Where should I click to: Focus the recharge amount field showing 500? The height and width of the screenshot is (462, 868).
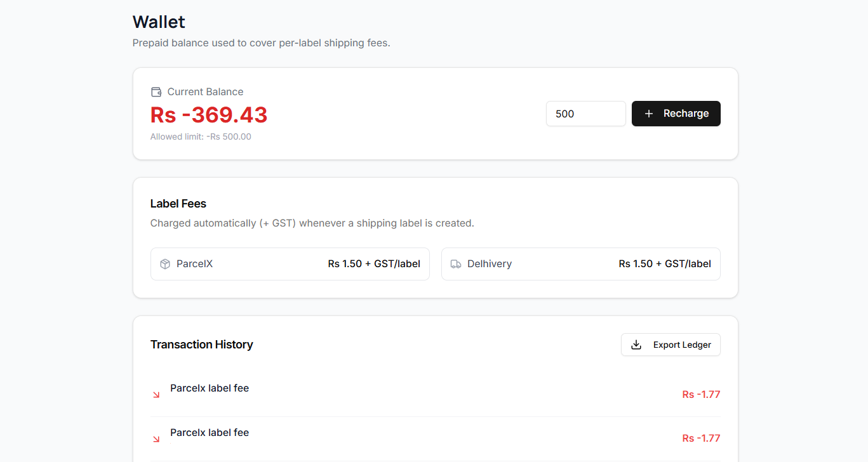coord(586,114)
